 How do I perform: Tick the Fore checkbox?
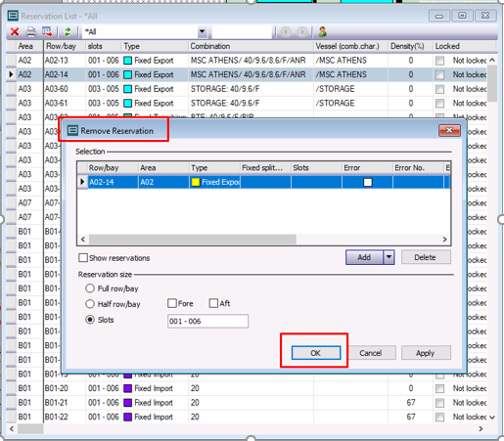point(172,303)
